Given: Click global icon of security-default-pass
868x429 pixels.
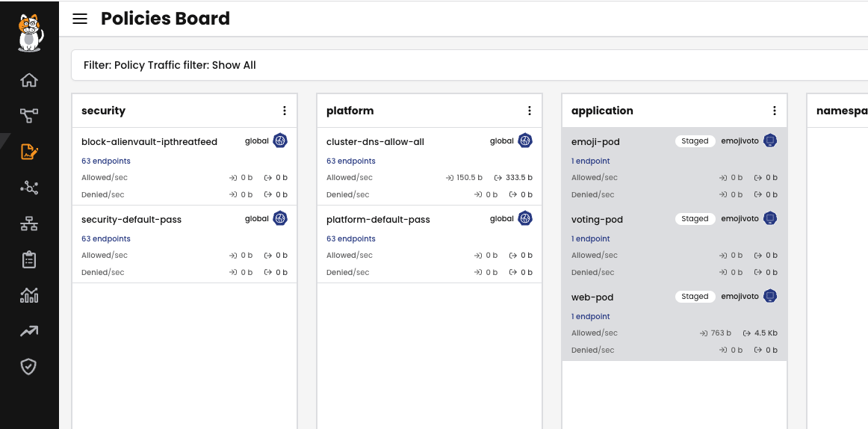Looking at the screenshot, I should [280, 218].
